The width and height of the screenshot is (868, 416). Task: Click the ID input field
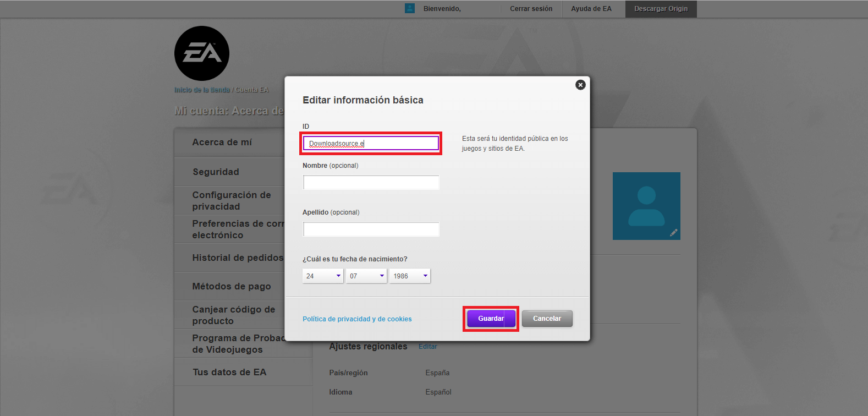coord(371,143)
